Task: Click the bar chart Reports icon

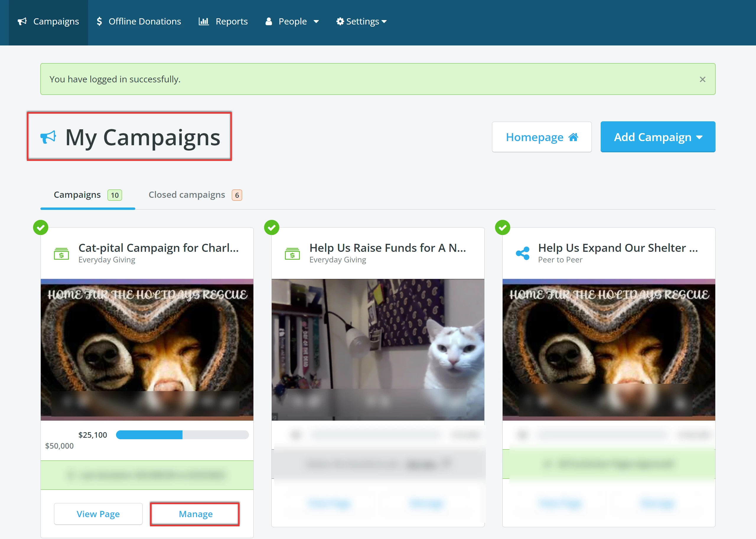Action: (x=203, y=22)
